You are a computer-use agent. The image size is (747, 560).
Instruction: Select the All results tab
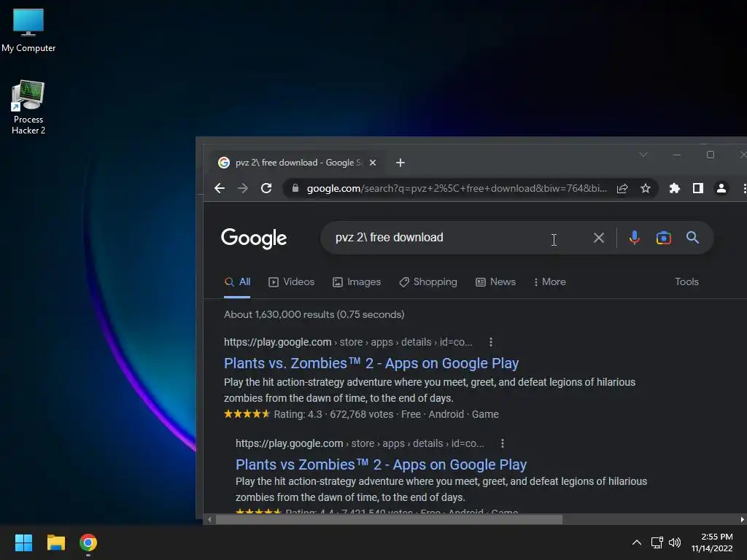coord(237,282)
